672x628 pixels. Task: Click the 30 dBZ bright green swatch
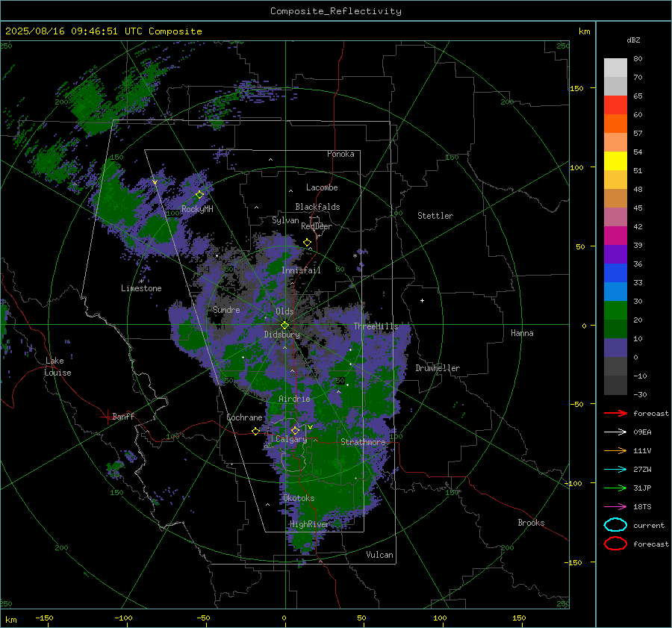(615, 311)
